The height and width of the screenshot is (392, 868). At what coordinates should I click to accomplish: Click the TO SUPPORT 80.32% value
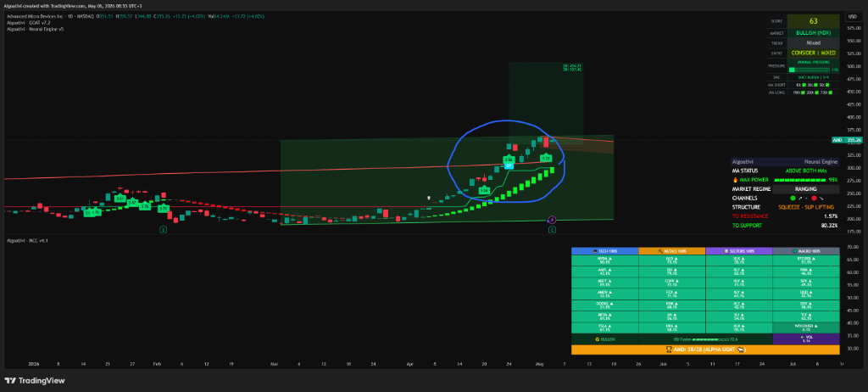(x=829, y=226)
